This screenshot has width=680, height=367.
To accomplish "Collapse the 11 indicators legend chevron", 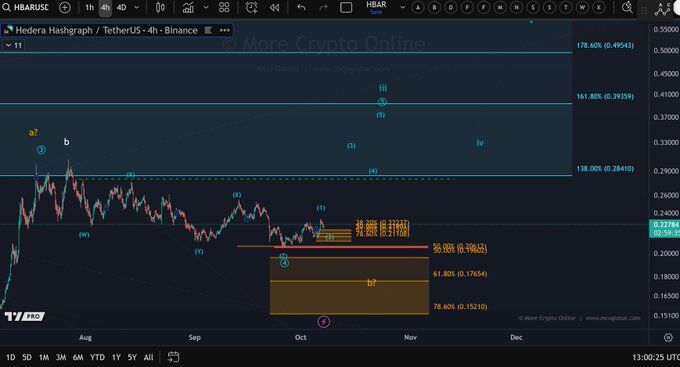I will 8,45.
